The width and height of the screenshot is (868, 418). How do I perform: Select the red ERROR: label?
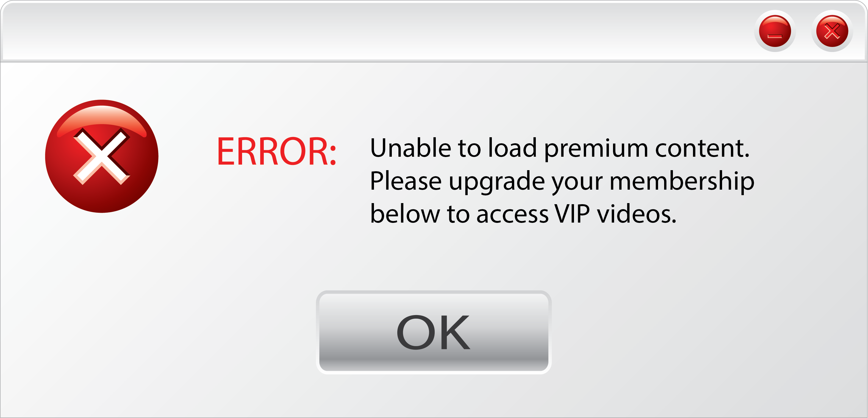click(x=277, y=152)
